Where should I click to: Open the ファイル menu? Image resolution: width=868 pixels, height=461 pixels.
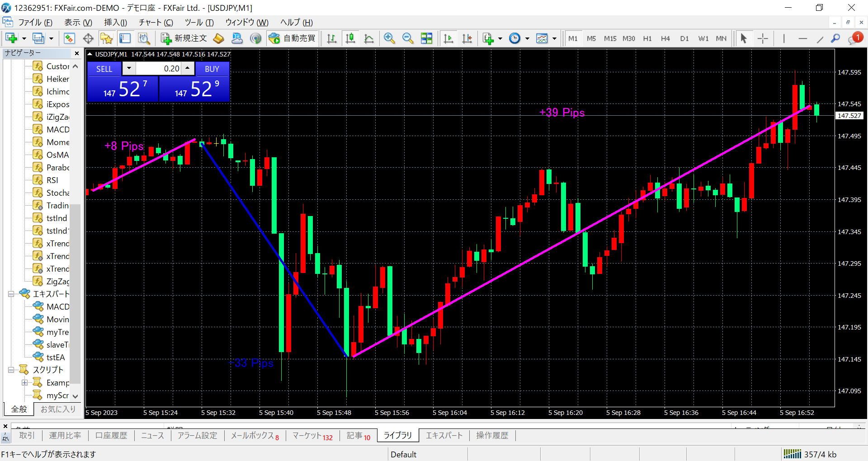tap(35, 22)
